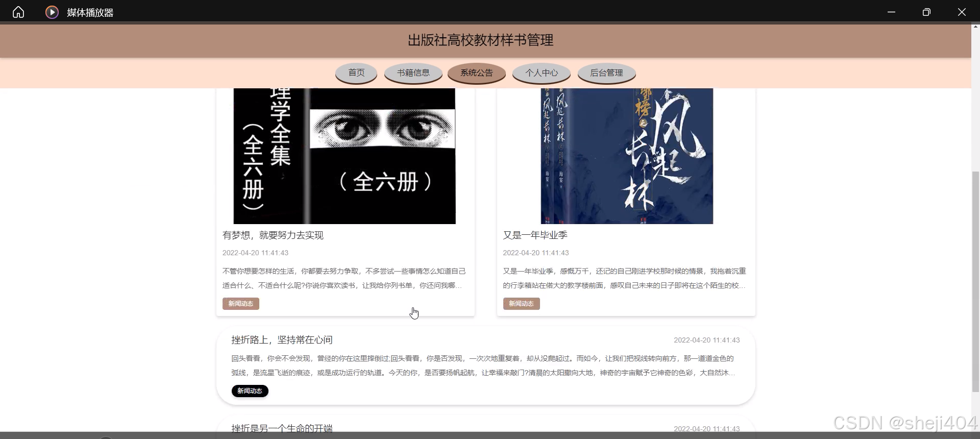Close the media player window
980x439 pixels.
962,12
